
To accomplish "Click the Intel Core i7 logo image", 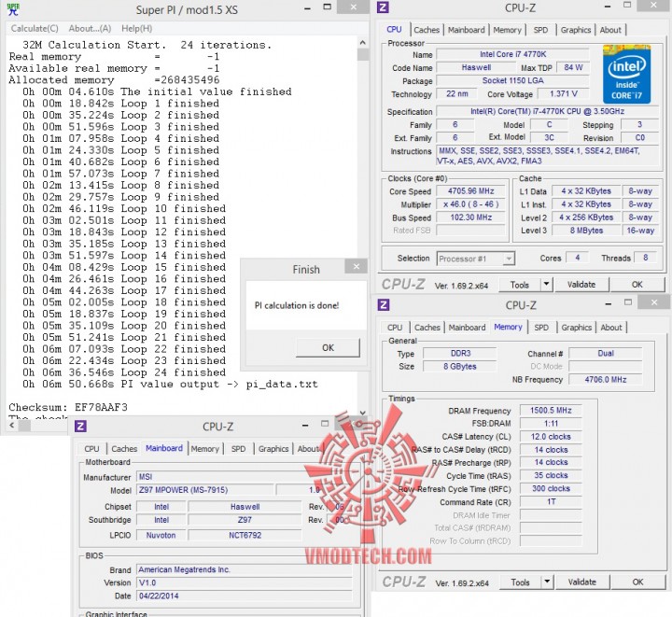I will (x=627, y=74).
